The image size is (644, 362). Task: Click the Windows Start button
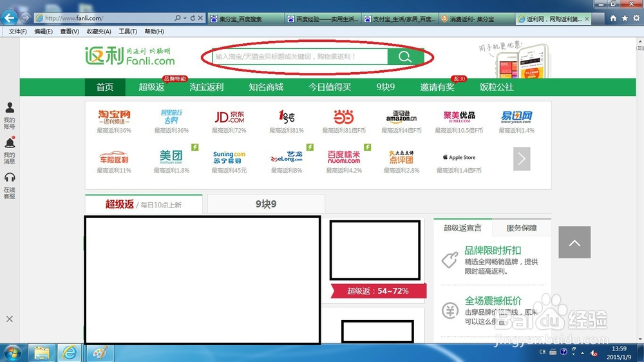point(12,352)
